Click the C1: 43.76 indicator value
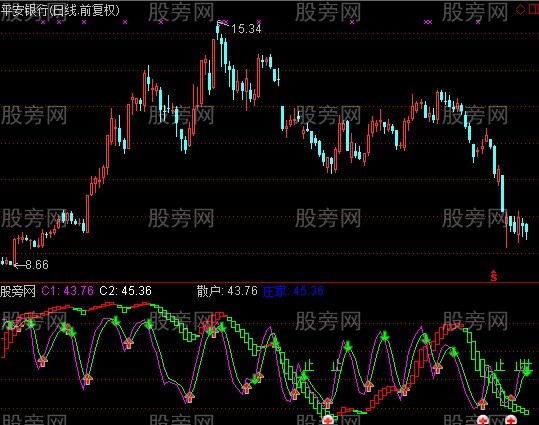Screen dimensions: 539x425 click(67, 291)
